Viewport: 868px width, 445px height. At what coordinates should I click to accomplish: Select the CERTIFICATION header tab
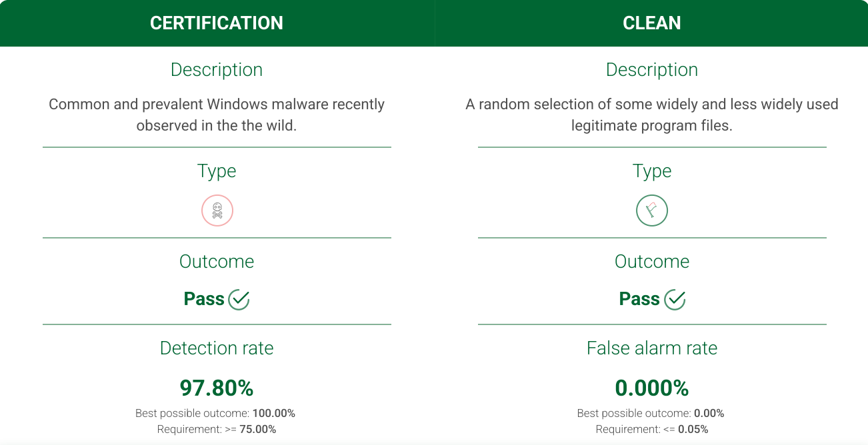click(217, 23)
